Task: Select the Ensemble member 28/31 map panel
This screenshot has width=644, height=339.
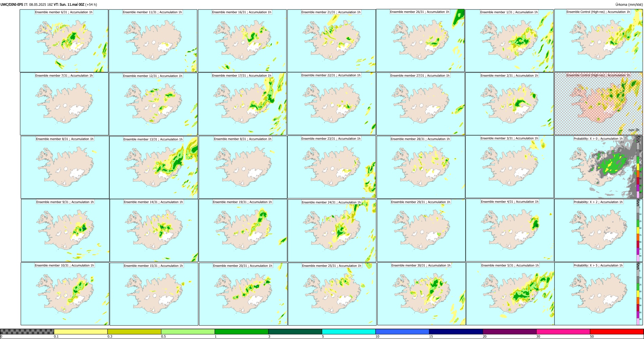Action: pos(421,167)
